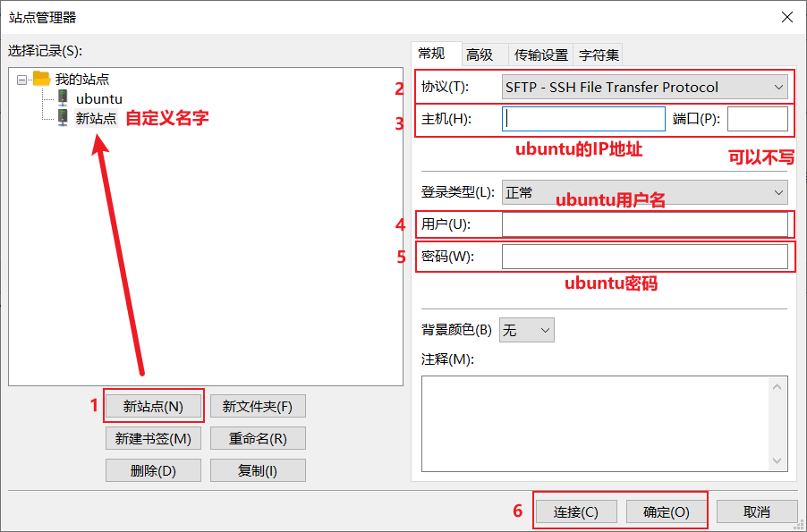Screen dimensions: 807x532
Task: Open the 字符集 tab
Action: tap(599, 55)
